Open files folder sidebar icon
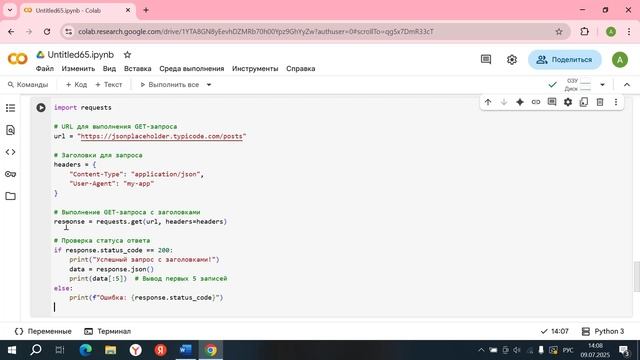Image resolution: width=640 pixels, height=360 pixels. 11,196
